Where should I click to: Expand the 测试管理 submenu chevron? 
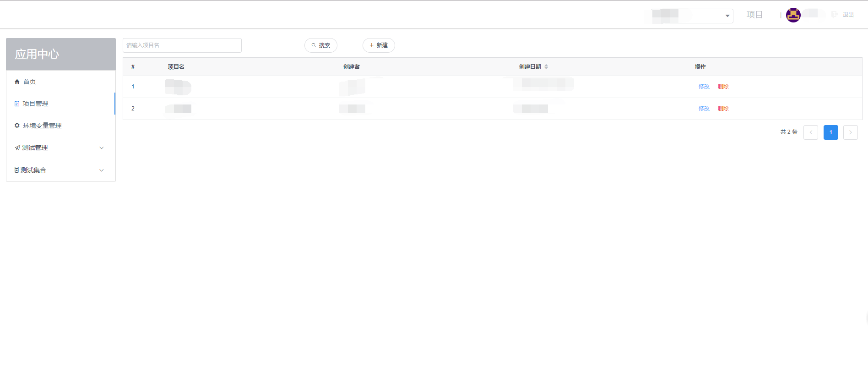102,148
